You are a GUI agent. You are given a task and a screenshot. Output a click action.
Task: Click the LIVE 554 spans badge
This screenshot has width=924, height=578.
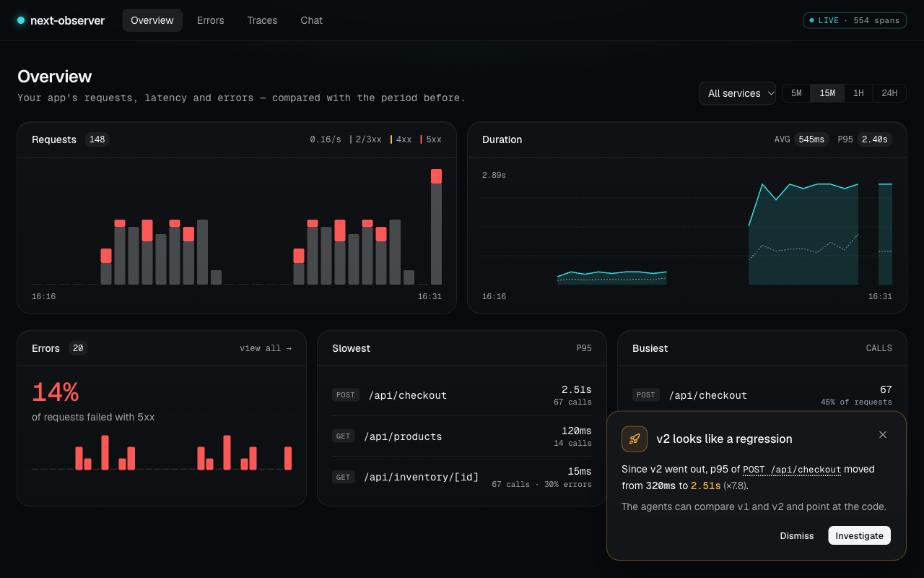pos(855,20)
